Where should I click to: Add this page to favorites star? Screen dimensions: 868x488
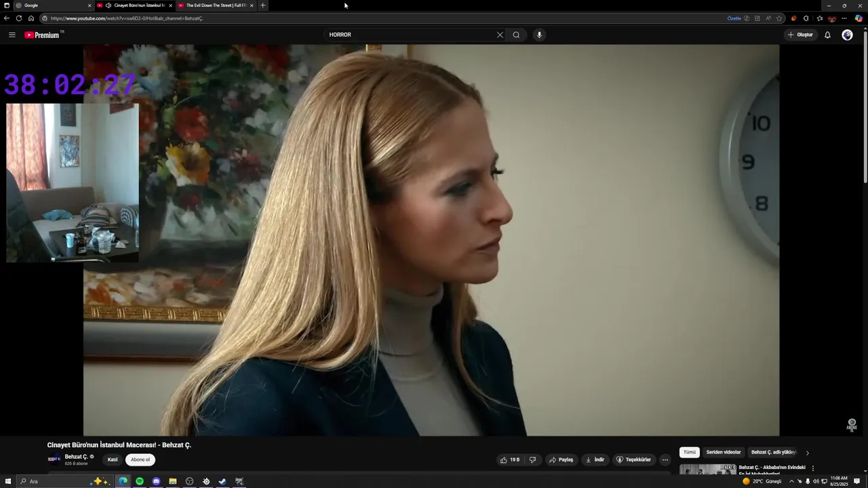(x=779, y=18)
